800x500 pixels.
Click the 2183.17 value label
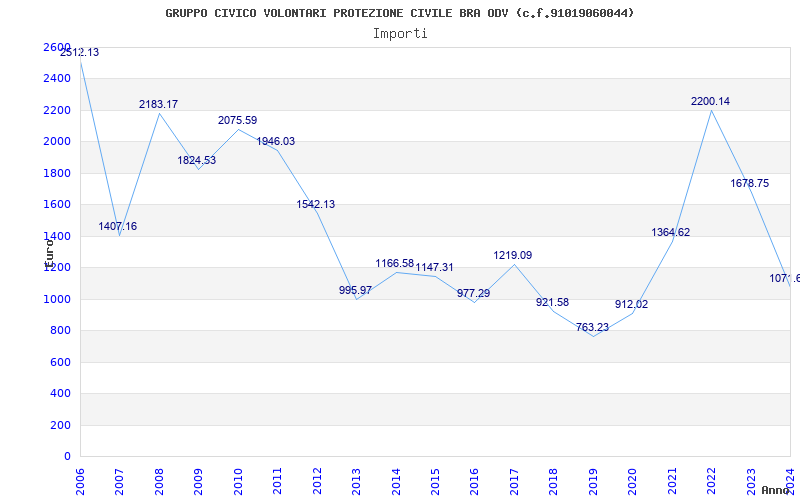[x=159, y=105]
